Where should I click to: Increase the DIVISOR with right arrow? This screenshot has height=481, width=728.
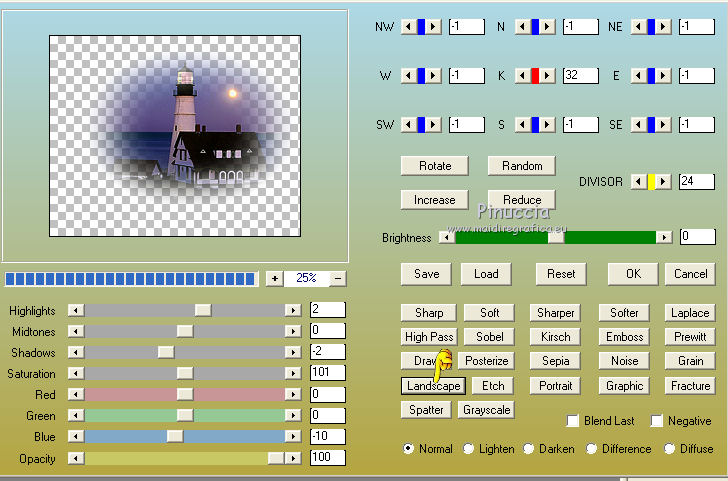point(663,182)
